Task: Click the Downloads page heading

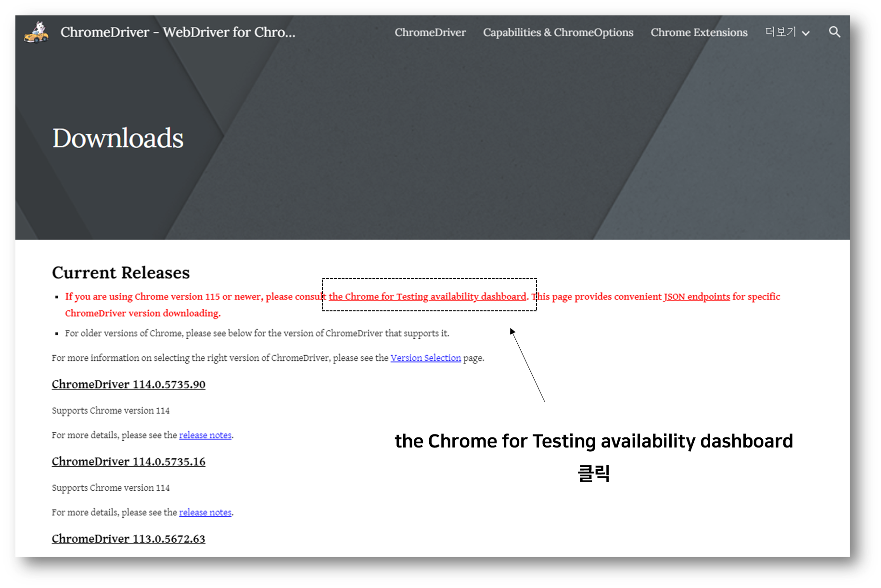Action: pyautogui.click(x=118, y=138)
